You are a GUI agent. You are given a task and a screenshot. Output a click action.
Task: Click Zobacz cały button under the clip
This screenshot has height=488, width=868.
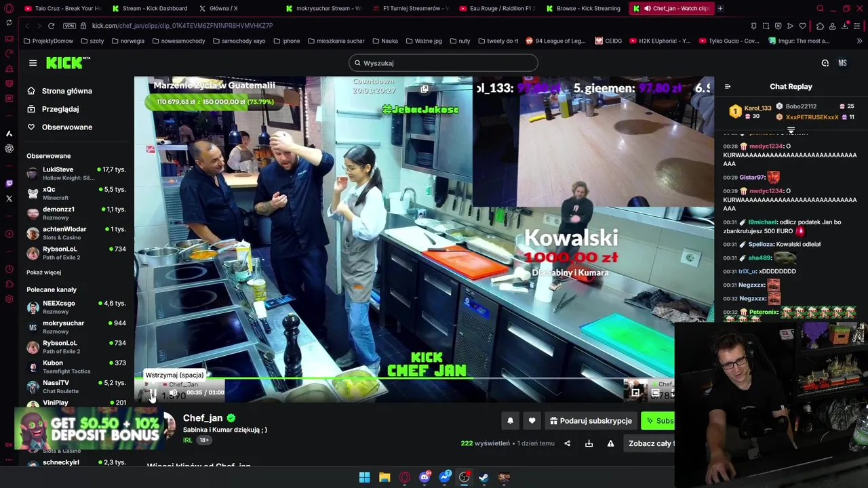[x=650, y=444]
